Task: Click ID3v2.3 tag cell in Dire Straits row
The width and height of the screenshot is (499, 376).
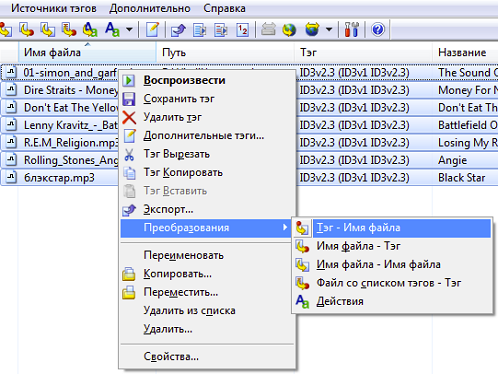Action: (x=354, y=90)
